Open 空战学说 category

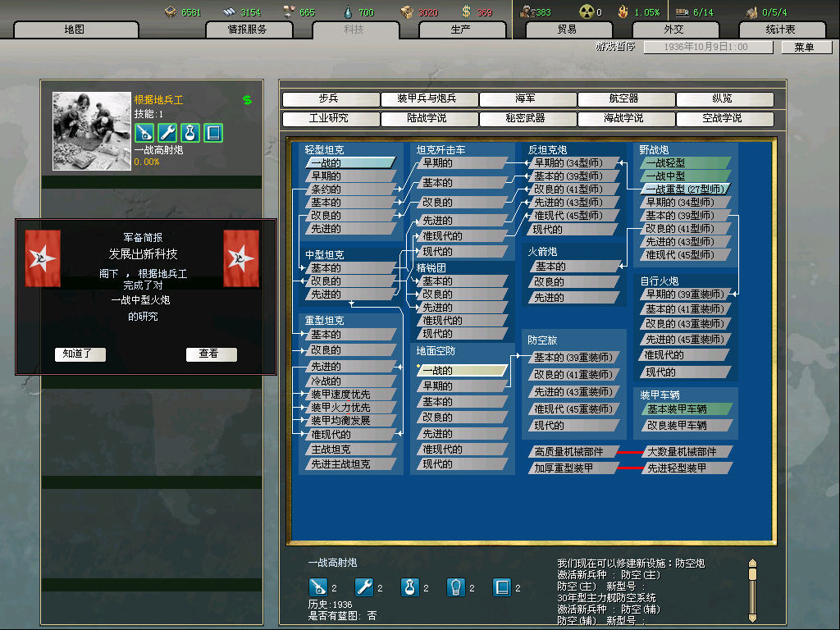tap(725, 119)
